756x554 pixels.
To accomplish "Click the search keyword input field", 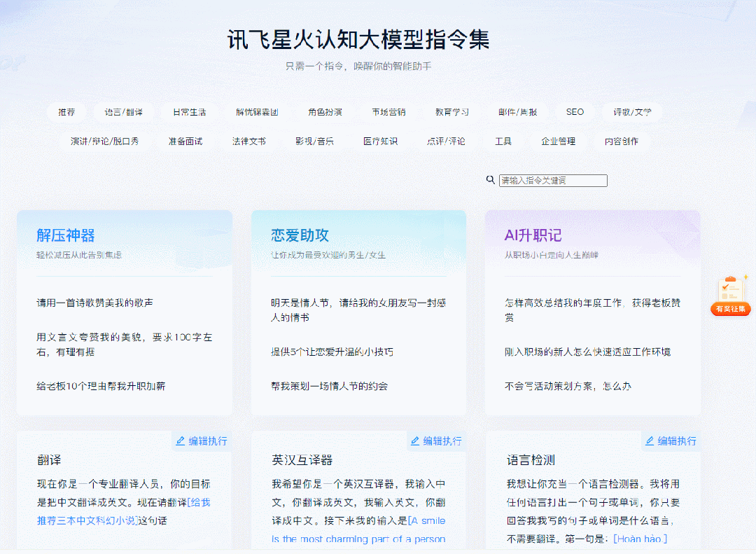I will click(x=553, y=180).
